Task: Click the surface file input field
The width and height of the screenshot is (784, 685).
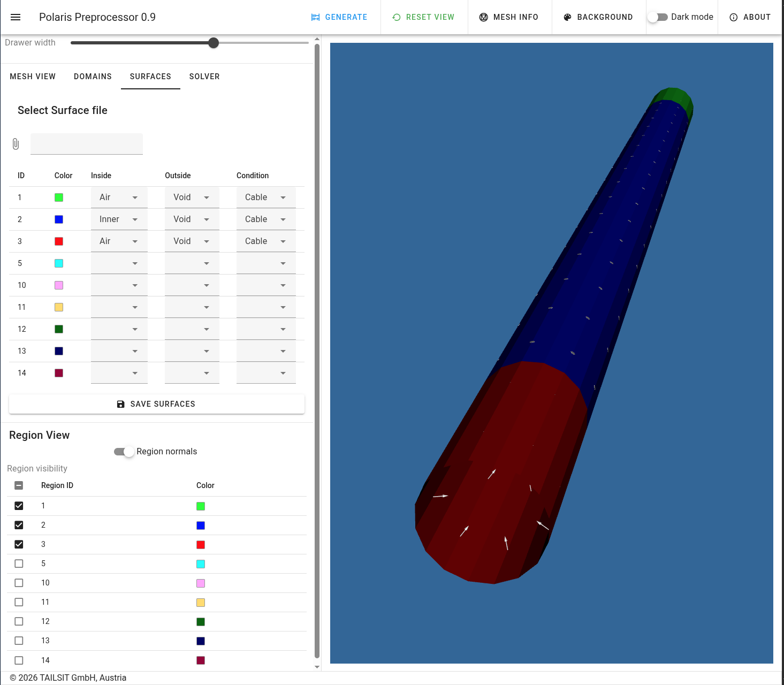Action: point(87,144)
